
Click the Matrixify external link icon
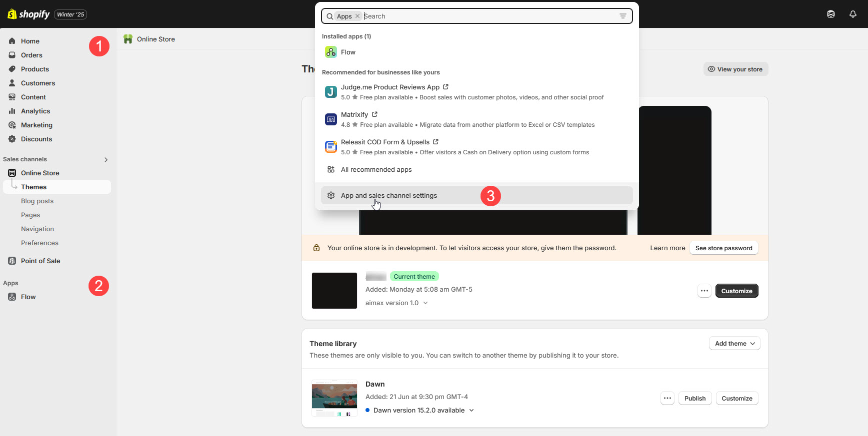click(x=374, y=114)
